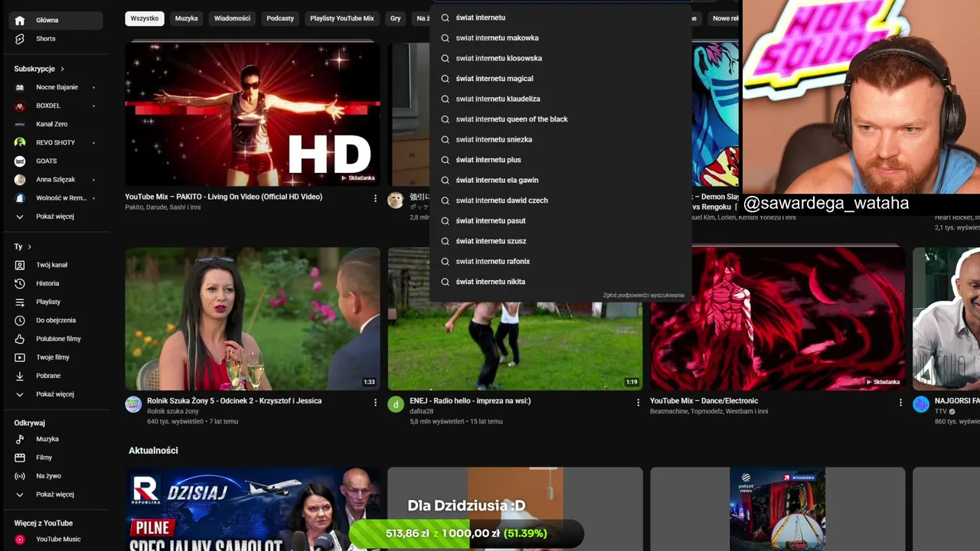Click the Playlisty icon
Screen dimensions: 980x551
pyautogui.click(x=20, y=302)
